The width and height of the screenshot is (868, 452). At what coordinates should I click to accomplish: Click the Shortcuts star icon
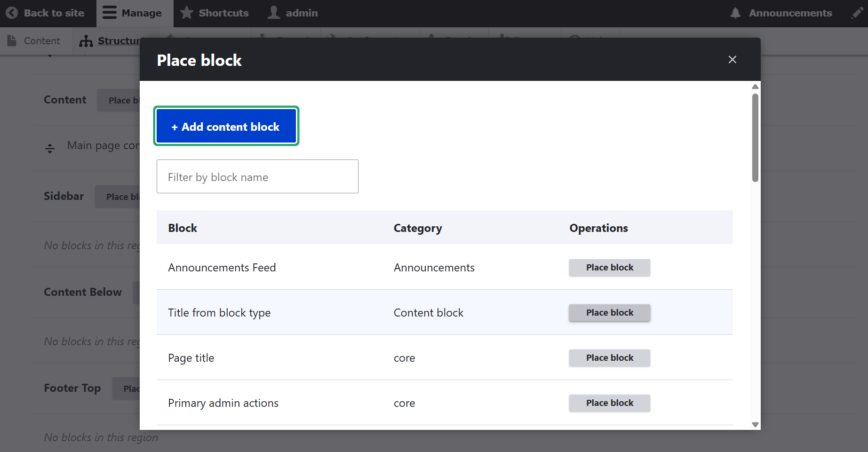pos(187,13)
